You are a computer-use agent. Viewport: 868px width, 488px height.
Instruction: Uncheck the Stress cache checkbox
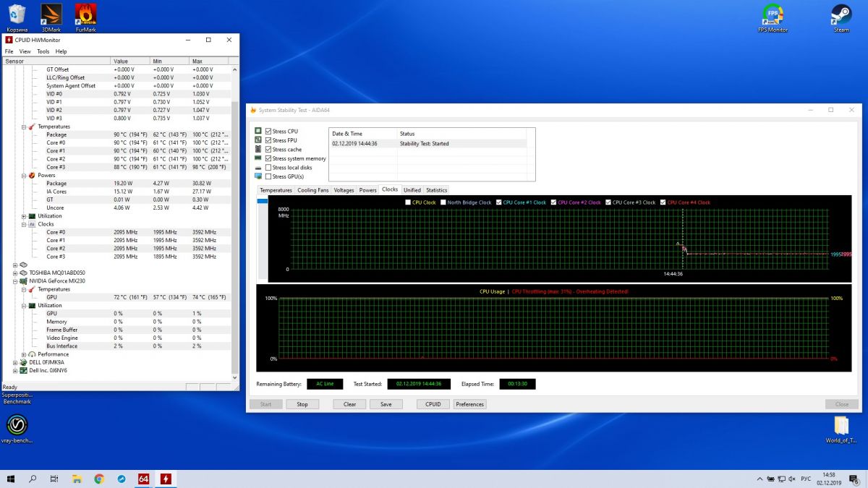point(268,149)
